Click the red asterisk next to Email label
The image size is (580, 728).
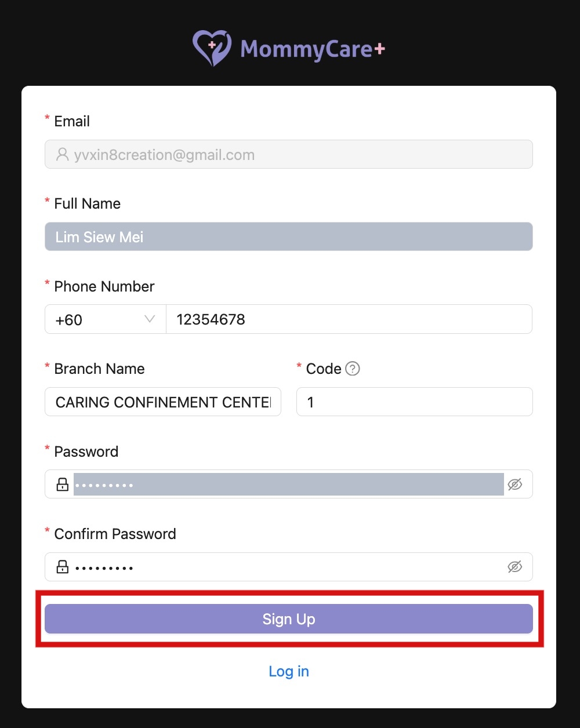[x=46, y=118]
